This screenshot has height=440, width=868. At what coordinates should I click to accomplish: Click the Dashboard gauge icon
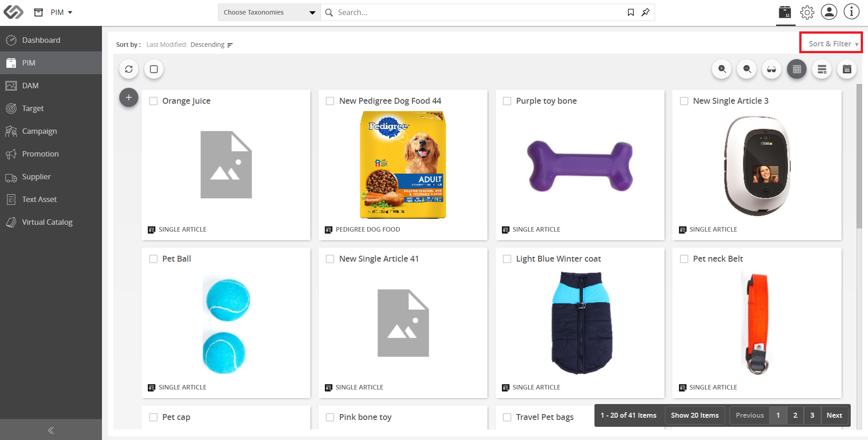point(11,40)
